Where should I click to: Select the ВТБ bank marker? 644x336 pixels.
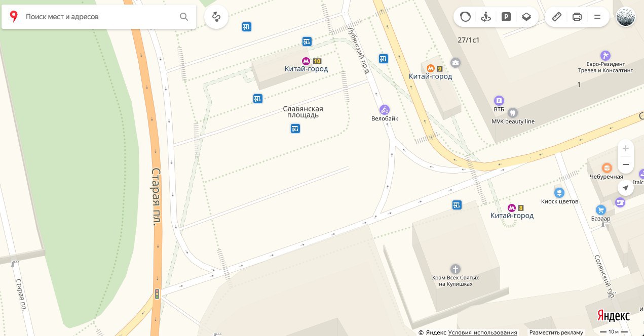click(499, 100)
